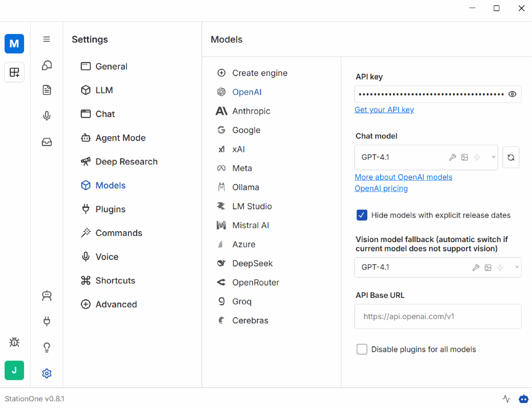The image size is (532, 408).
Task: Open the chat sidebar icon
Action: tap(47, 65)
